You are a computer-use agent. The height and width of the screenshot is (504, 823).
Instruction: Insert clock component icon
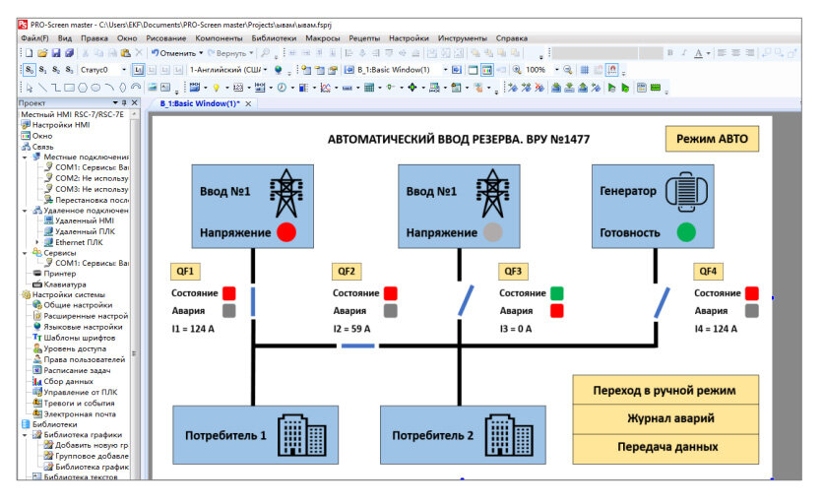pos(282,88)
